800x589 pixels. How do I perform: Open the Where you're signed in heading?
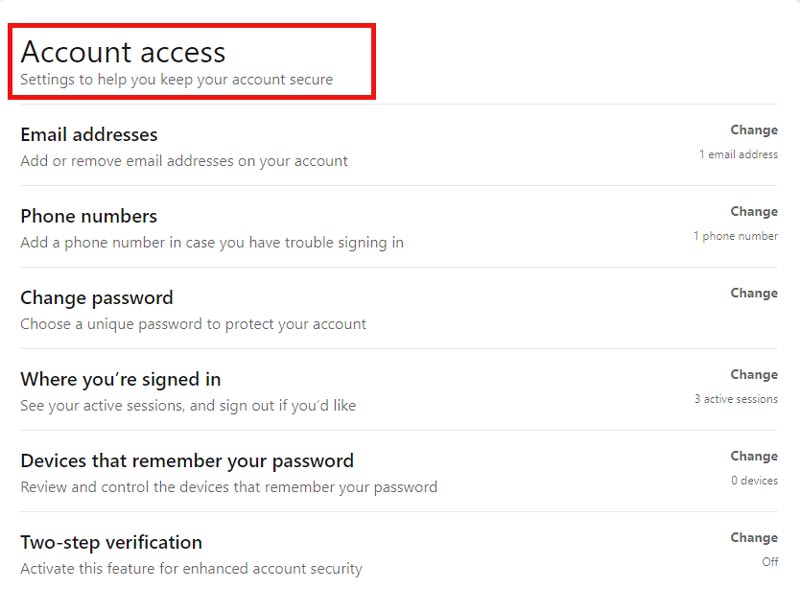tap(121, 380)
